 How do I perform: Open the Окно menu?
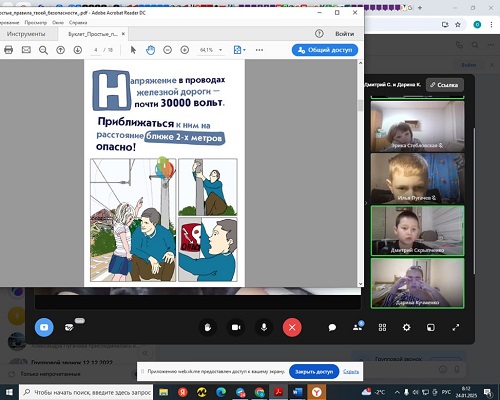tap(58, 23)
